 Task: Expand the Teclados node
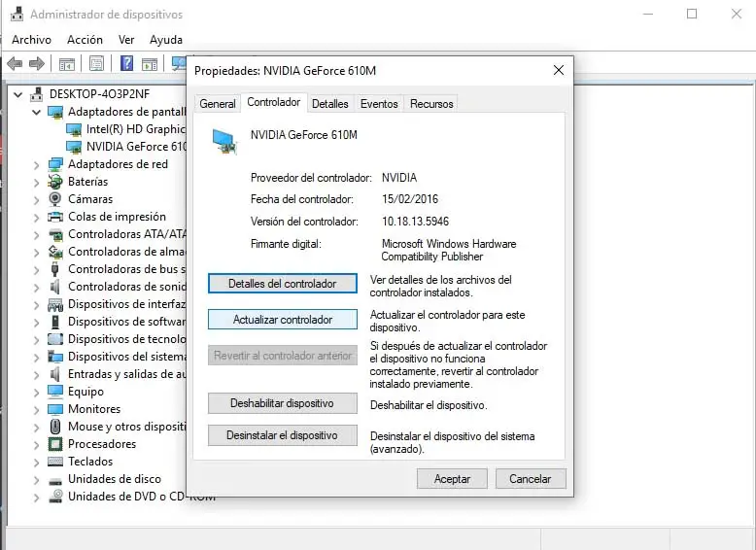pos(37,463)
